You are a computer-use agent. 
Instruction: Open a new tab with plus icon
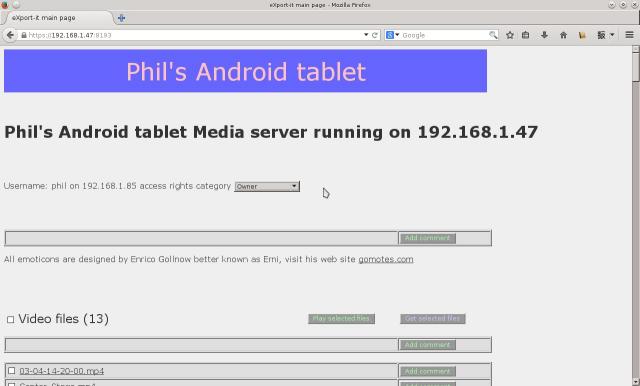click(121, 18)
